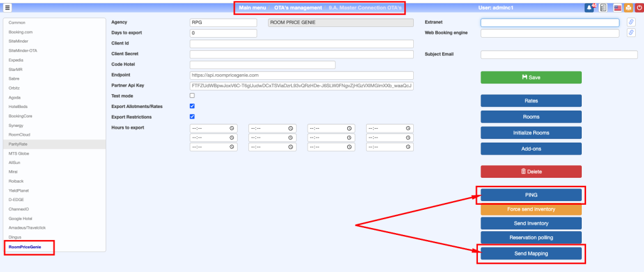Screen dimensions: 644x272
Task: Toggle the Export Restrictions checkbox
Action: (x=192, y=117)
